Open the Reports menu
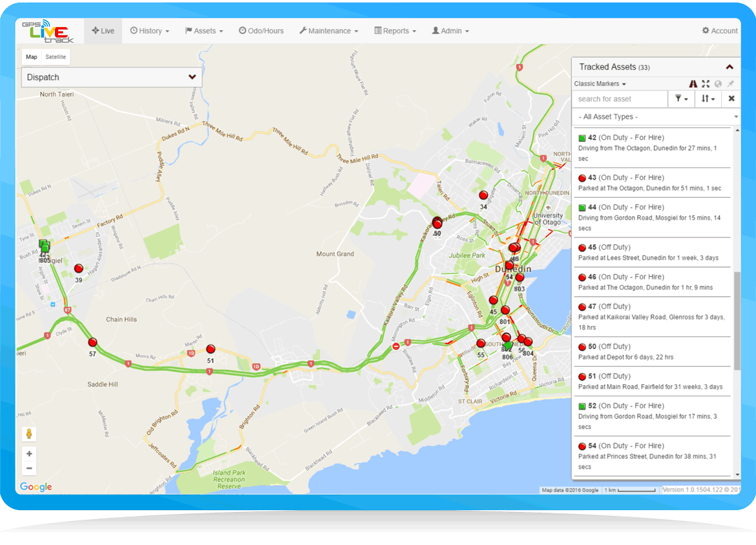Viewport: 756px width, 545px height. click(x=395, y=31)
